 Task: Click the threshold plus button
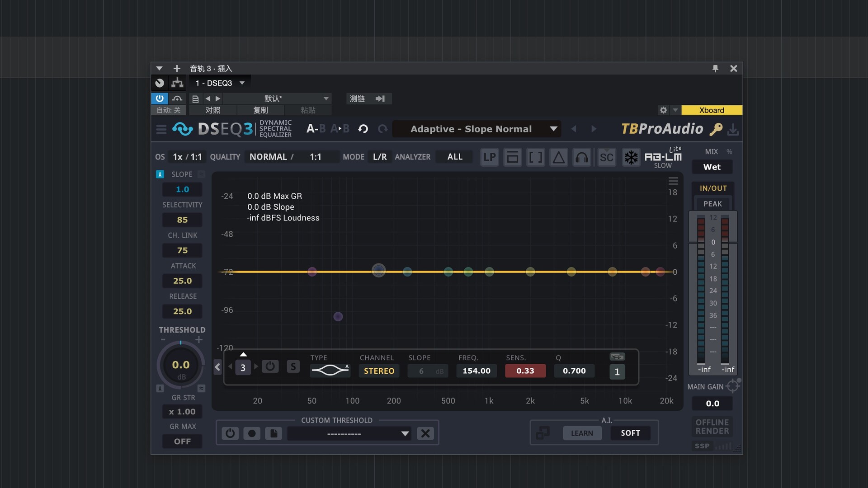199,339
